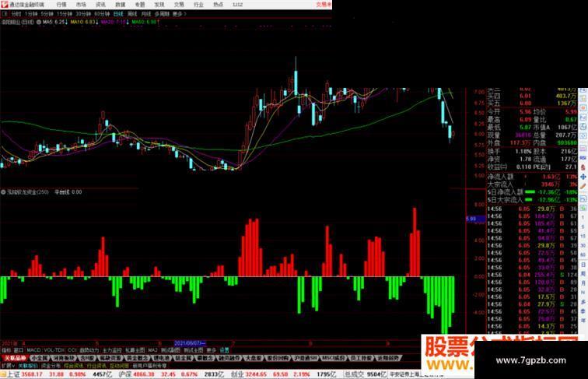Select the 1分钟 period
Image resolution: width=588 pixels, height=379 pixels.
(x=31, y=14)
